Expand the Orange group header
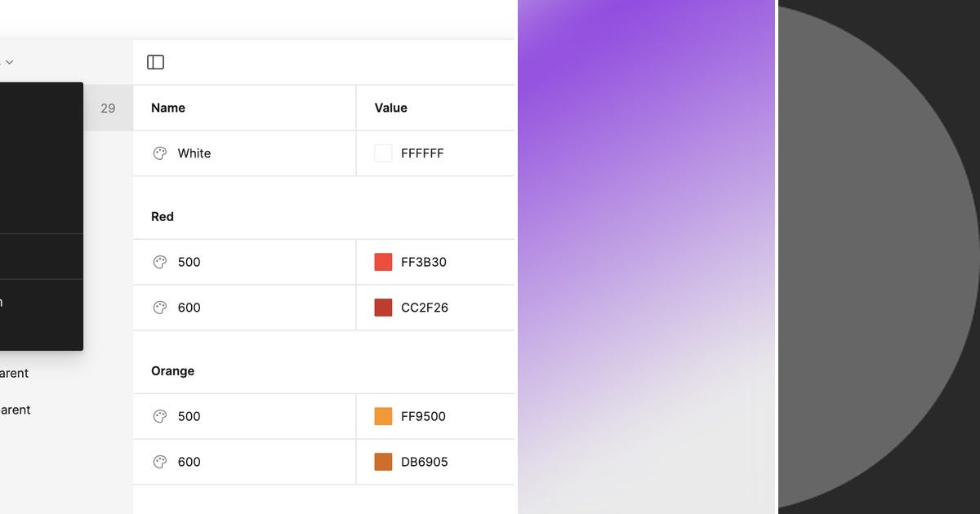Image resolution: width=980 pixels, height=514 pixels. (172, 370)
